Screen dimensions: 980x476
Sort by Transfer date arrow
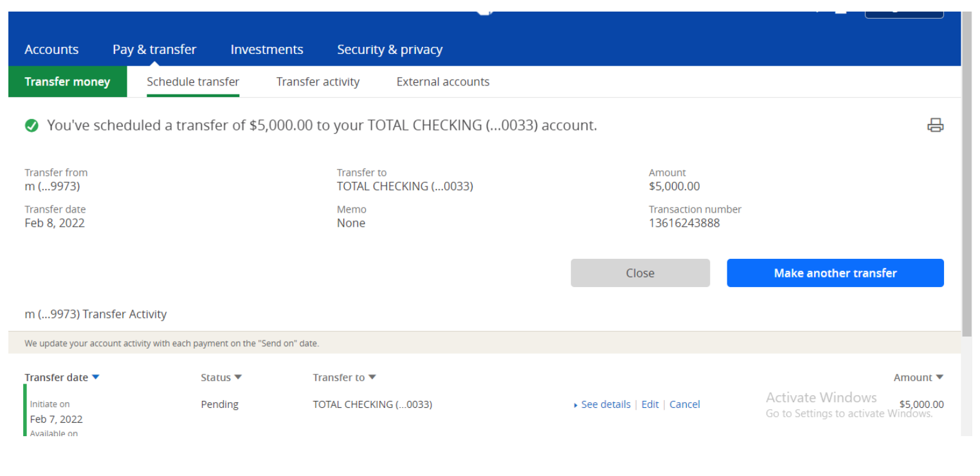tap(96, 377)
